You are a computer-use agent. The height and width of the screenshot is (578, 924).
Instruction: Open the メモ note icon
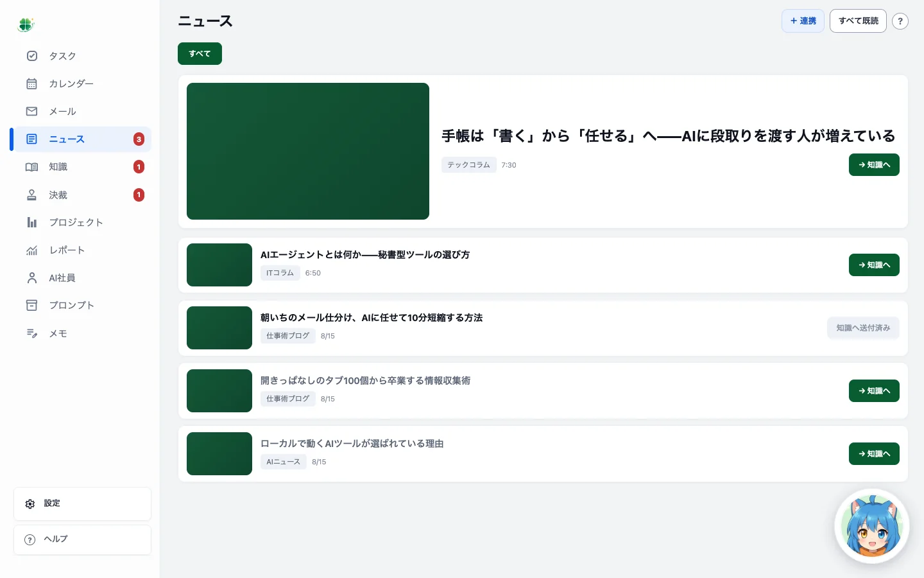point(32,333)
